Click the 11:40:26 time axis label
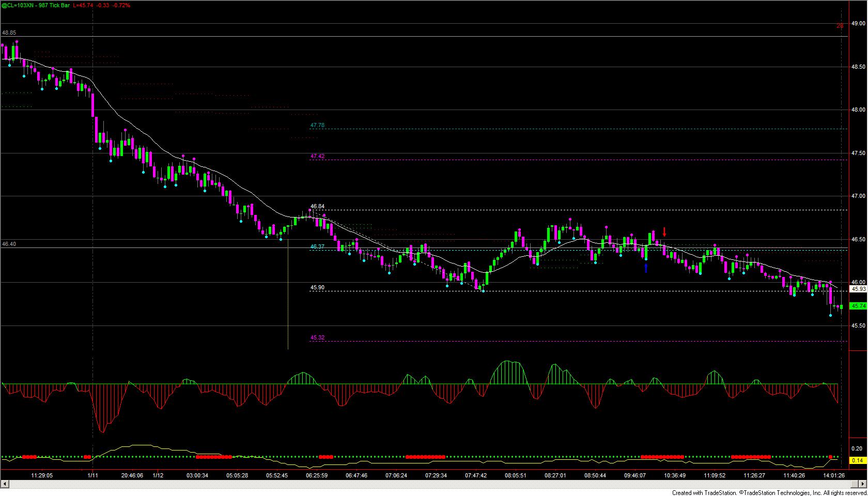 (794, 475)
